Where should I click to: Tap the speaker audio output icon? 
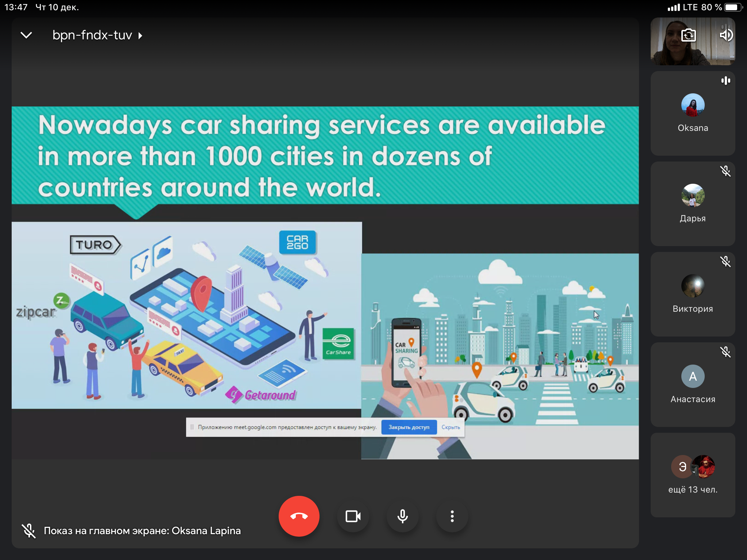point(726,35)
